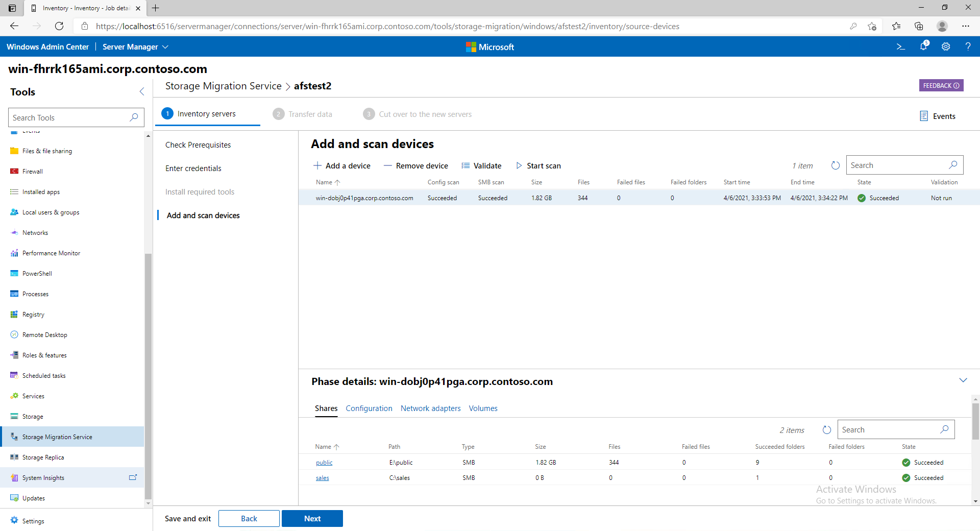Select the Storage Replica tool
Viewport: 980px width, 531px height.
42,457
